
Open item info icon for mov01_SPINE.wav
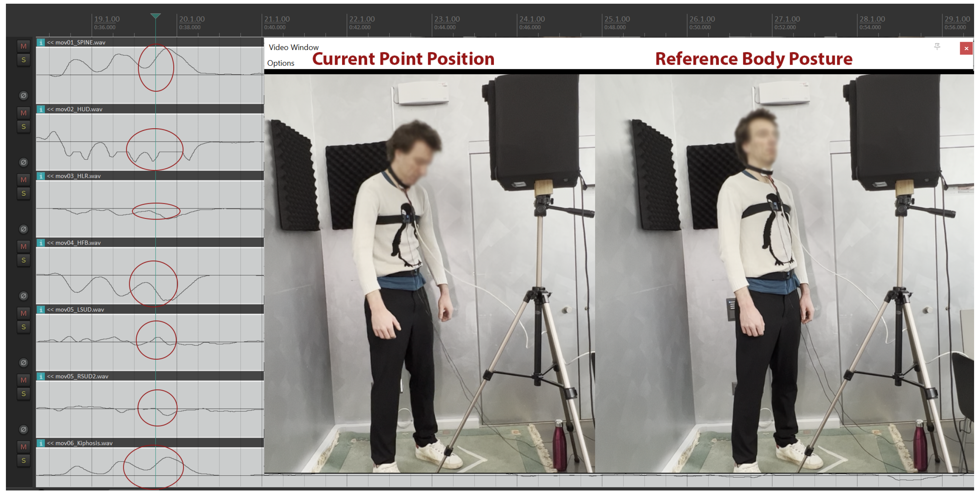[x=41, y=42]
